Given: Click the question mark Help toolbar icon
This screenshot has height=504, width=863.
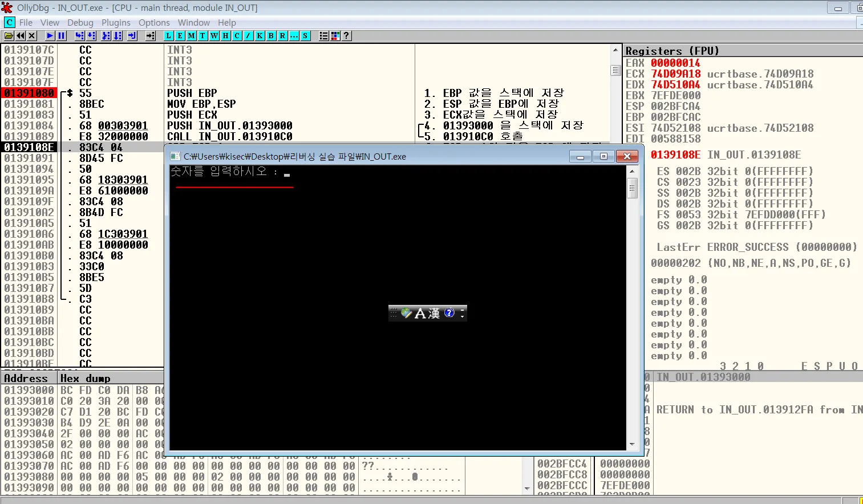Looking at the screenshot, I should tap(346, 35).
